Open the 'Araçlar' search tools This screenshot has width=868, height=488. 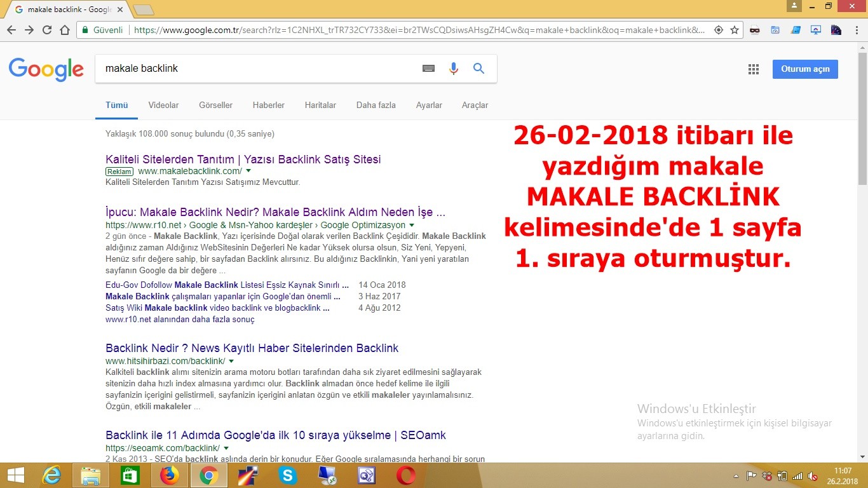click(x=475, y=105)
